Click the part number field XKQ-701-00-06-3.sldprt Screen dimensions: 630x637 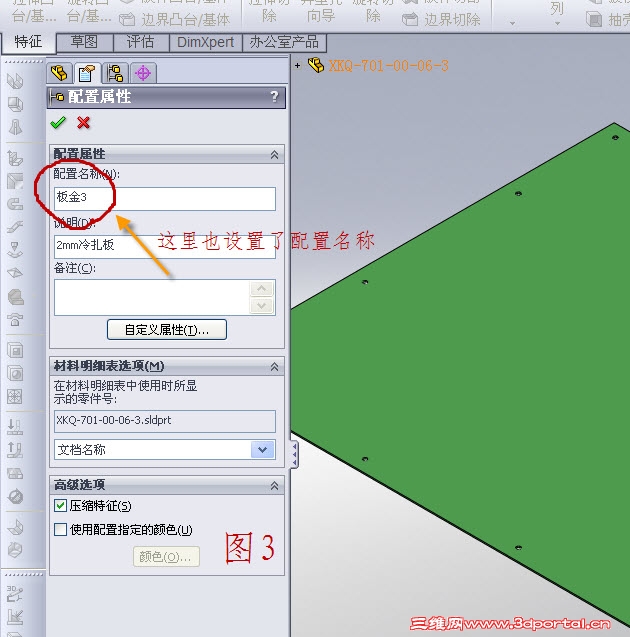tap(165, 421)
